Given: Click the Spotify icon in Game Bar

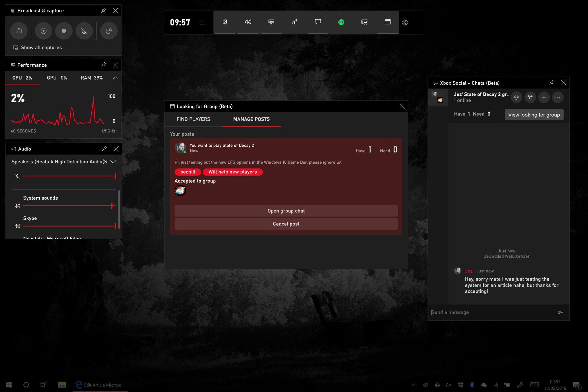Looking at the screenshot, I should click(x=341, y=22).
